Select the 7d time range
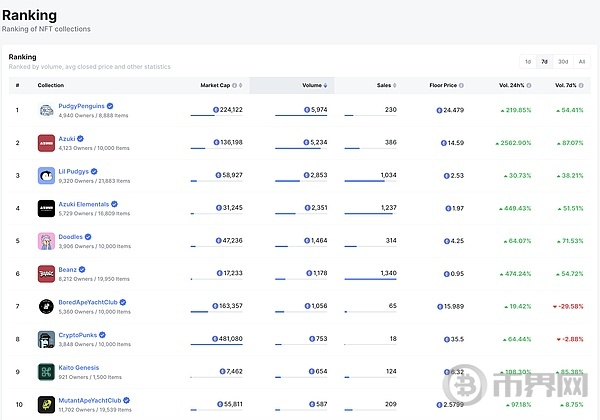 point(545,62)
